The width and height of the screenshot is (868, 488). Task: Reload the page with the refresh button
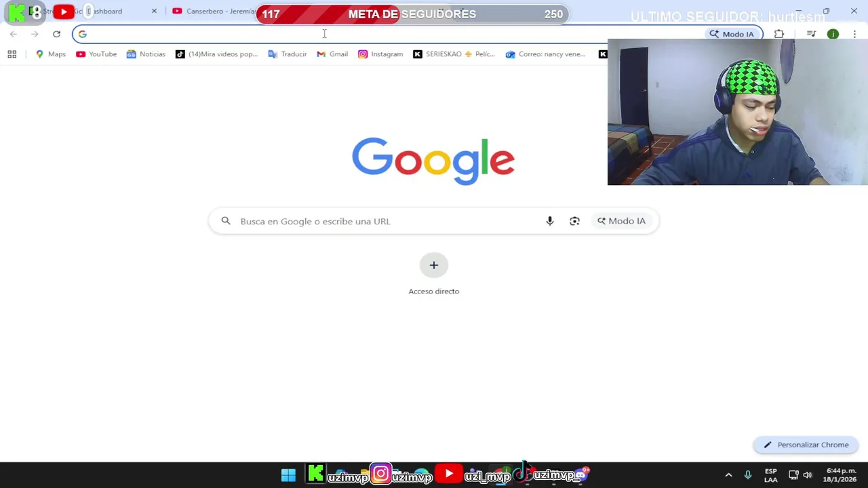pos(56,34)
